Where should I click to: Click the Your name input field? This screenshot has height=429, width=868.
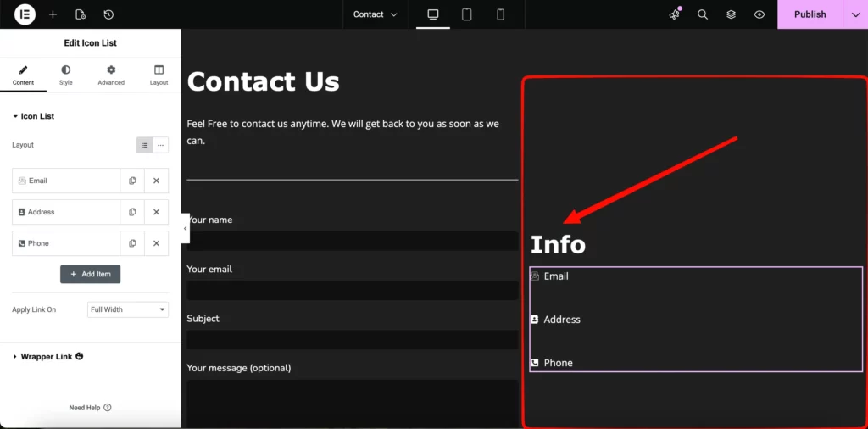click(352, 241)
